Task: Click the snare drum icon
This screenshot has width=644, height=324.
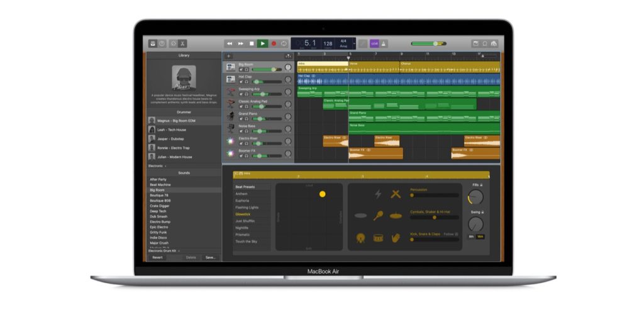Action: 379,238
